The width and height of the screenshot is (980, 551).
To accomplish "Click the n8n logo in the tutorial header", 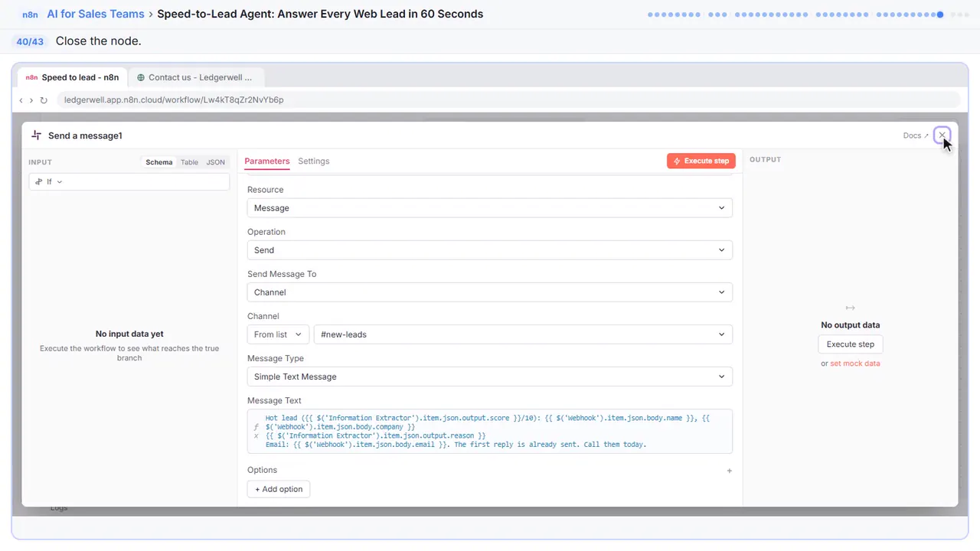I will 30,14.
